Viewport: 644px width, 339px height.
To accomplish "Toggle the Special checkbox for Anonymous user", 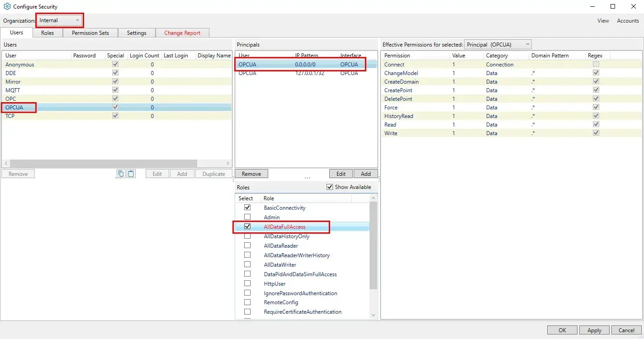I will [x=115, y=64].
